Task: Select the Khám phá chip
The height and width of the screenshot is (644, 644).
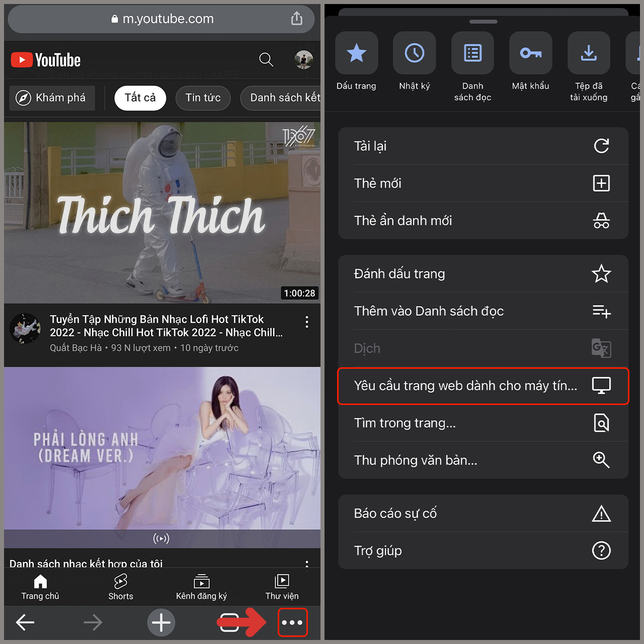Action: (x=52, y=98)
